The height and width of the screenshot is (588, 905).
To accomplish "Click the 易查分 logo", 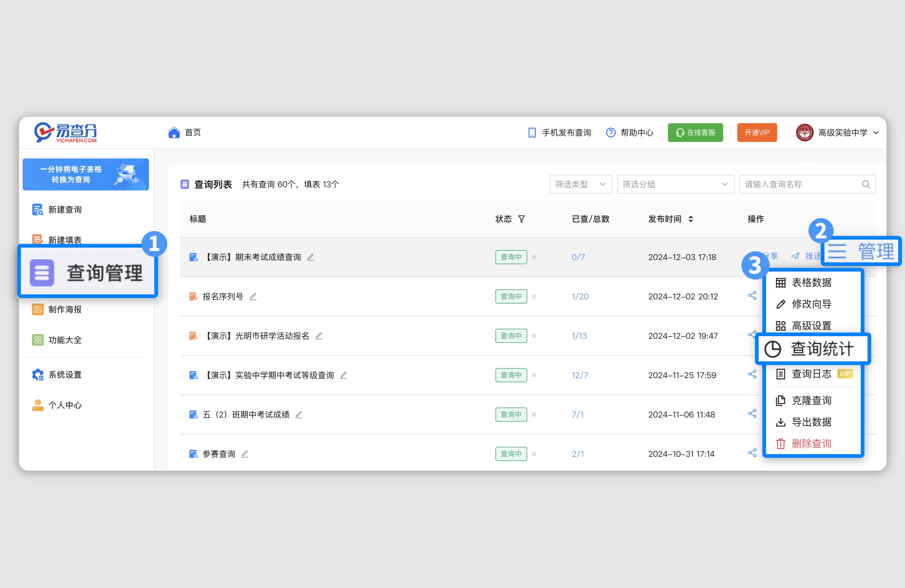I will (x=65, y=132).
